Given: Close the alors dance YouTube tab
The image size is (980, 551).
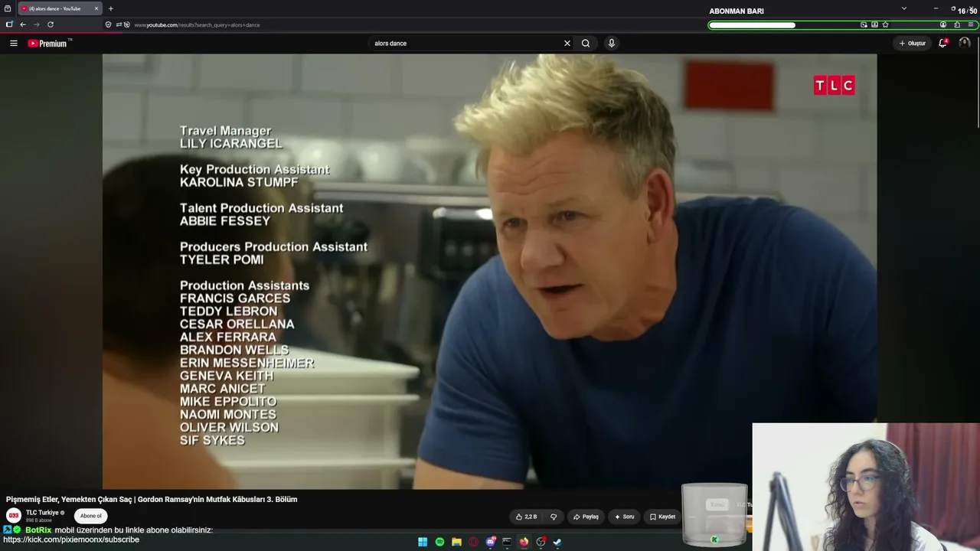Looking at the screenshot, I should (96, 8).
